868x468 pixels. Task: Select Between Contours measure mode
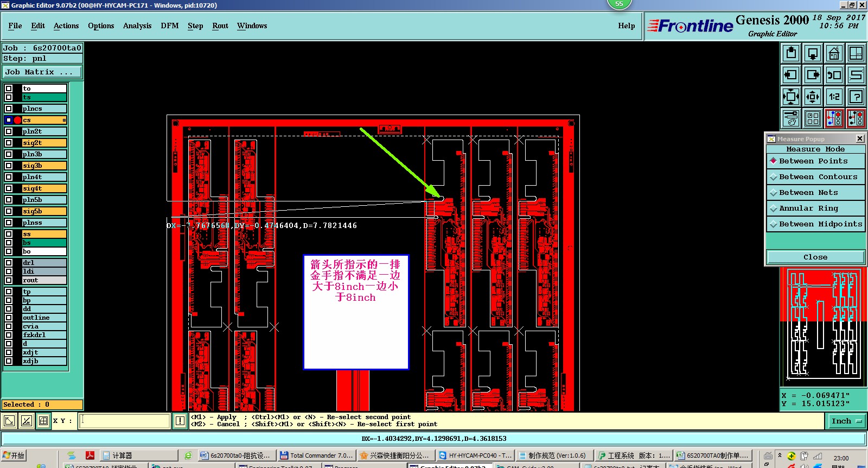coord(815,177)
